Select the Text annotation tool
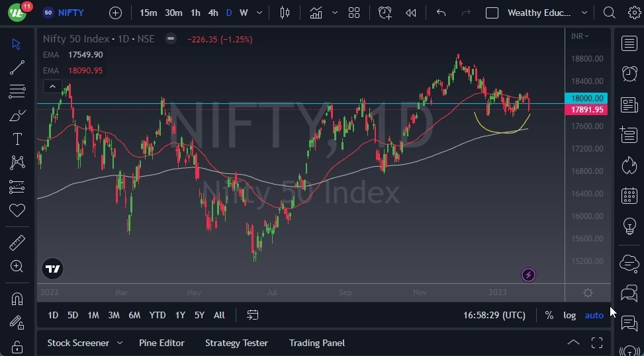 click(17, 139)
